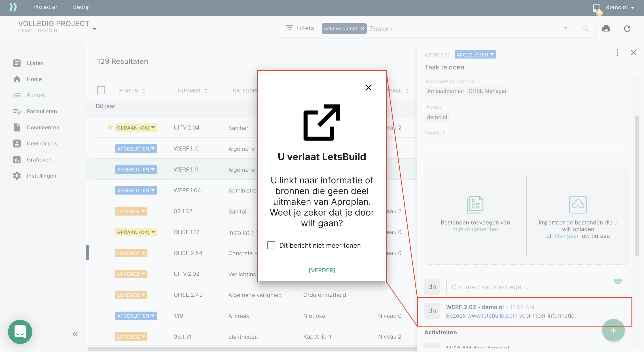644x352 pixels.
Task: Click the [VERDER] button
Action: [322, 270]
